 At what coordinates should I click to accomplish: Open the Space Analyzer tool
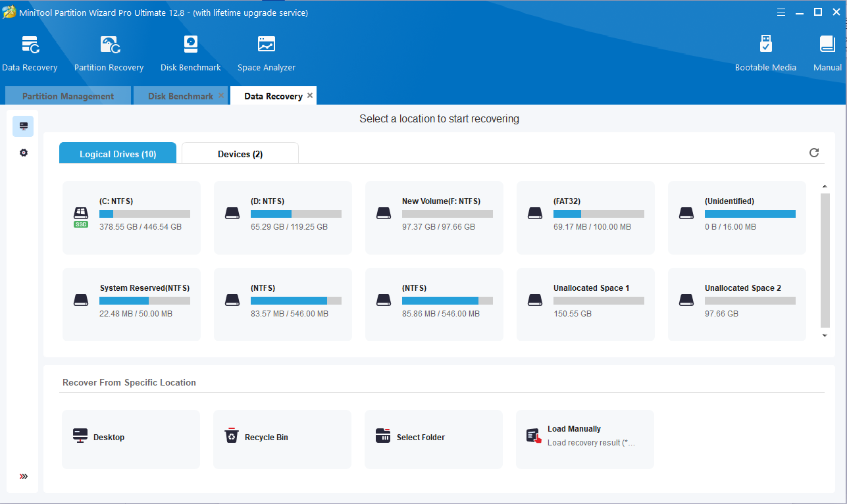(x=267, y=44)
